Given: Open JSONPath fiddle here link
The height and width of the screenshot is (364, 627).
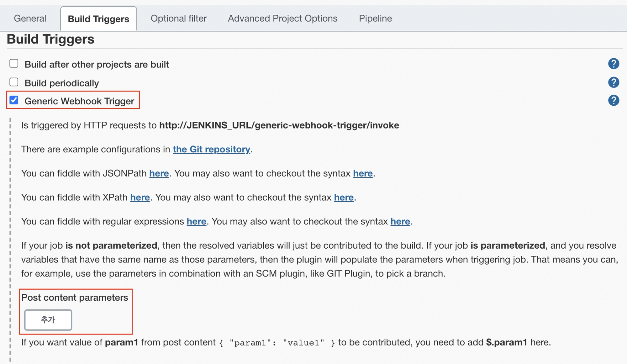Looking at the screenshot, I should [159, 173].
